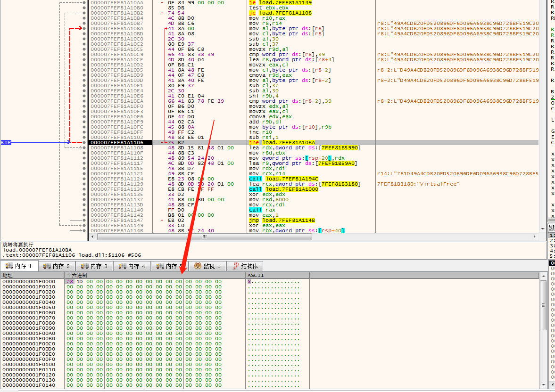Select dump address 00000000001F0080
Viewport: 555px width, 392px height.
coord(29,323)
